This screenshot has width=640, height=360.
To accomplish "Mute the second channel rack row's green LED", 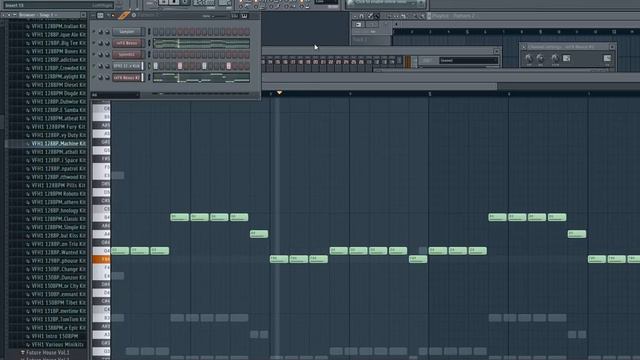I will (94, 43).
